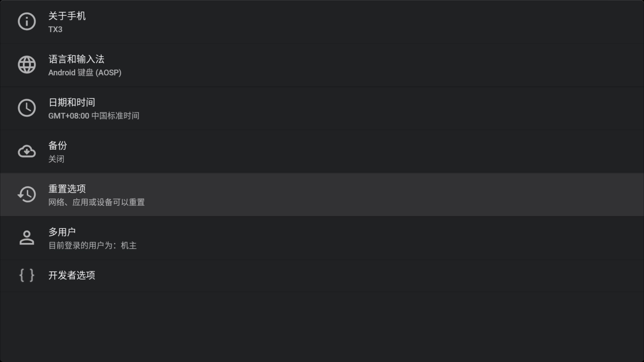This screenshot has width=644, height=362.
Task: Click the 网络、应用或设备可以重置 description
Action: [x=97, y=202]
